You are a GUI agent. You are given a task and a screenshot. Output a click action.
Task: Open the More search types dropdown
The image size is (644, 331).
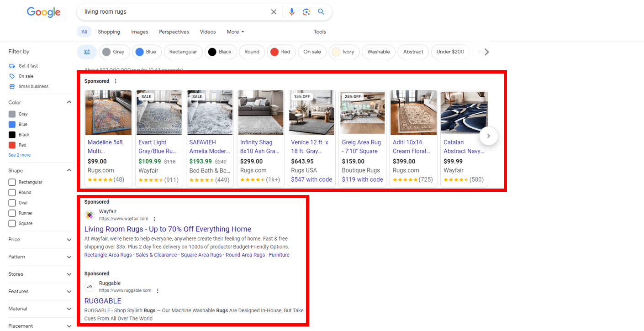[235, 32]
